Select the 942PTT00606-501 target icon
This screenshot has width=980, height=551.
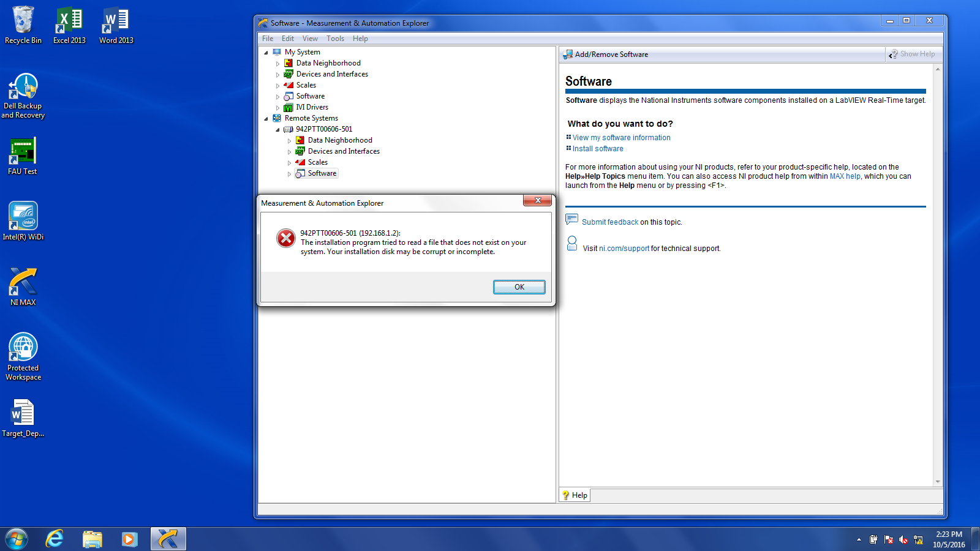(288, 129)
